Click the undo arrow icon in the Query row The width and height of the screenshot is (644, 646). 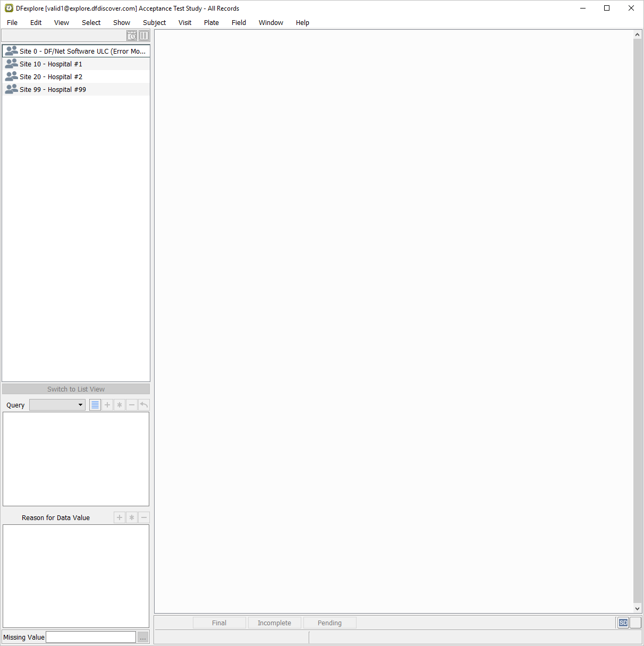(x=144, y=405)
